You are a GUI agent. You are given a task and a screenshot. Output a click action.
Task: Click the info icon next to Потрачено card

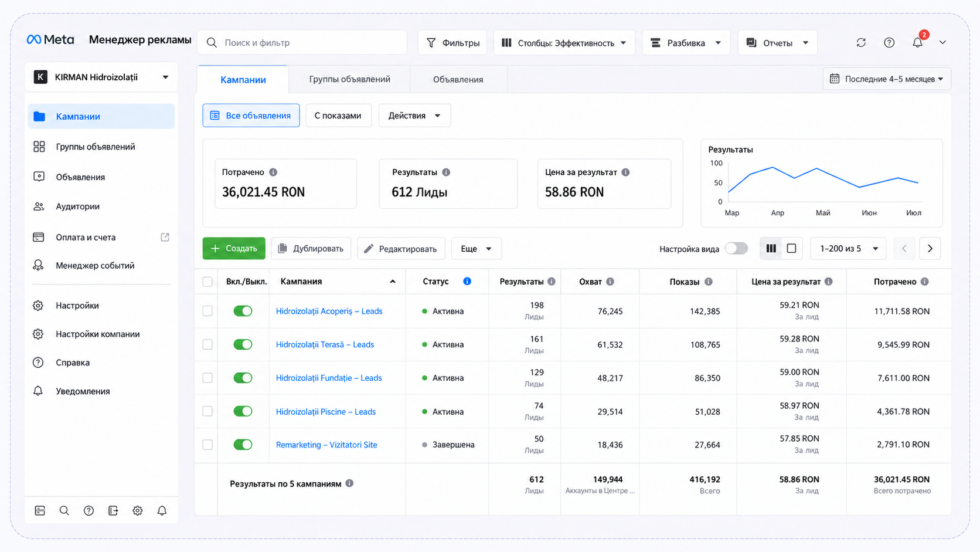coord(273,172)
